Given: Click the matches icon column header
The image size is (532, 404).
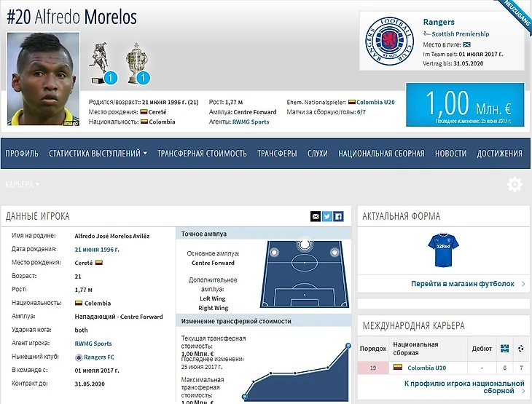Looking at the screenshot, I should (x=504, y=348).
